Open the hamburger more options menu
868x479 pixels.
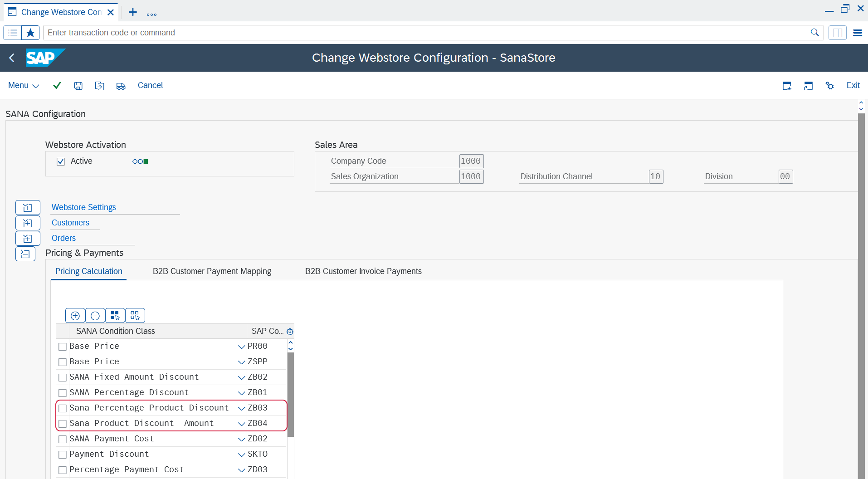(x=857, y=33)
